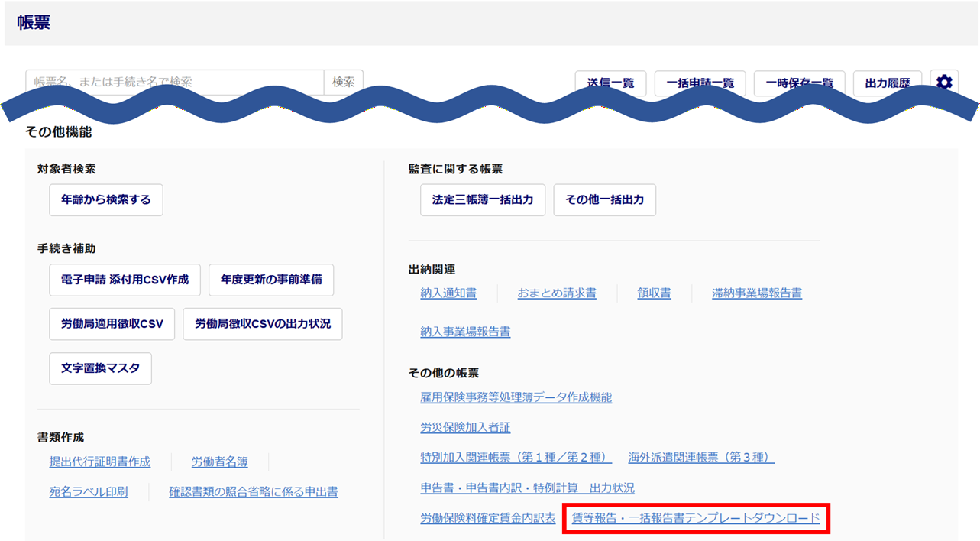Open 提出代行証明書作成 link
This screenshot has height=541, width=980.
100,462
